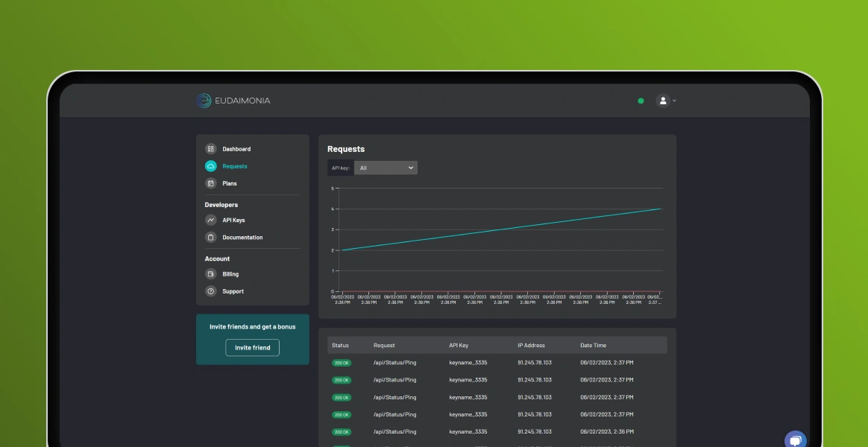Image resolution: width=868 pixels, height=447 pixels.
Task: Click the Dashboard grid icon
Action: tap(210, 149)
